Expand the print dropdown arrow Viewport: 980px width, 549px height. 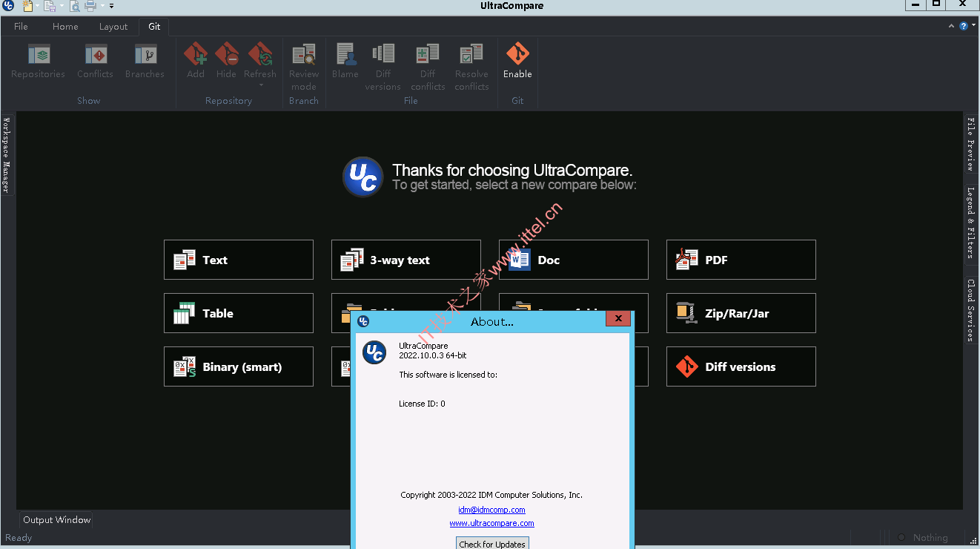pyautogui.click(x=102, y=6)
